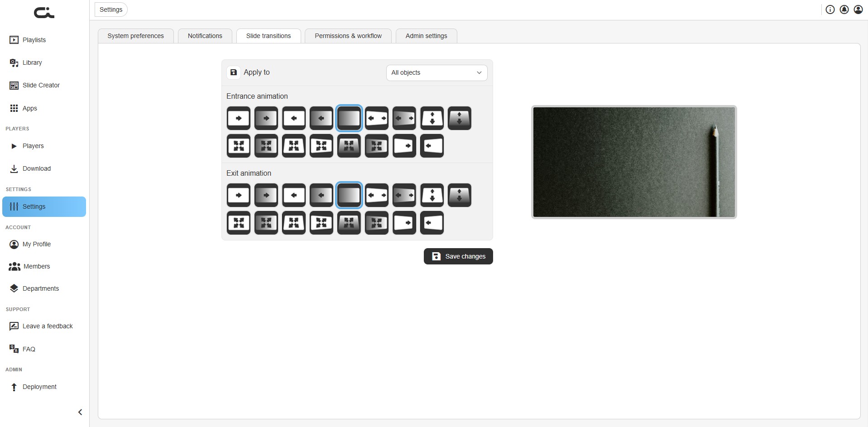Select perspective left-arrow exit animation
This screenshot has height=427, width=868.
tap(432, 223)
